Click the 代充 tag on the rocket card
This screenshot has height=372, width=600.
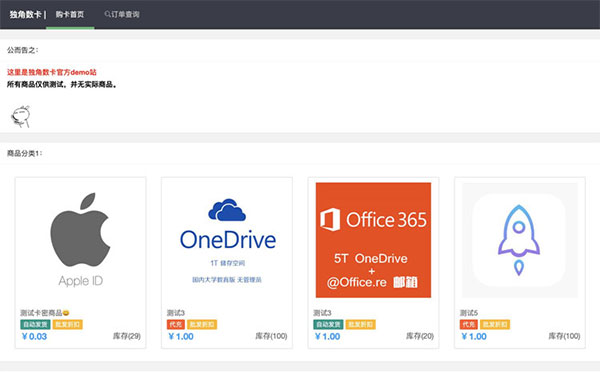click(469, 325)
